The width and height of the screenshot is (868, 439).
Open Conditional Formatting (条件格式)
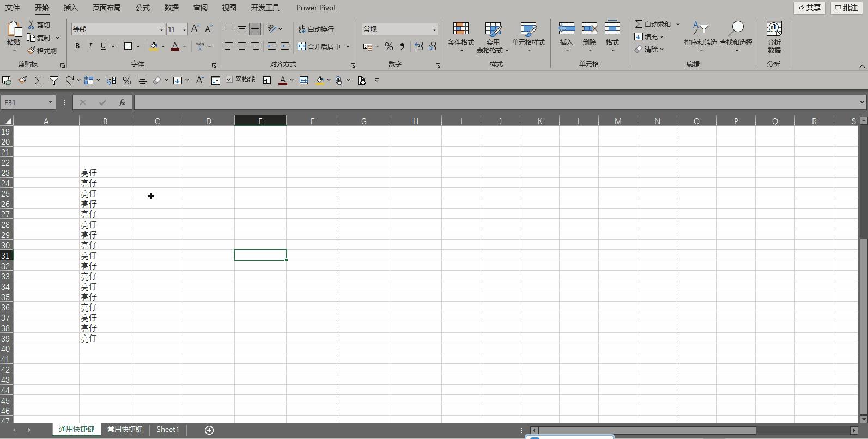pyautogui.click(x=460, y=37)
